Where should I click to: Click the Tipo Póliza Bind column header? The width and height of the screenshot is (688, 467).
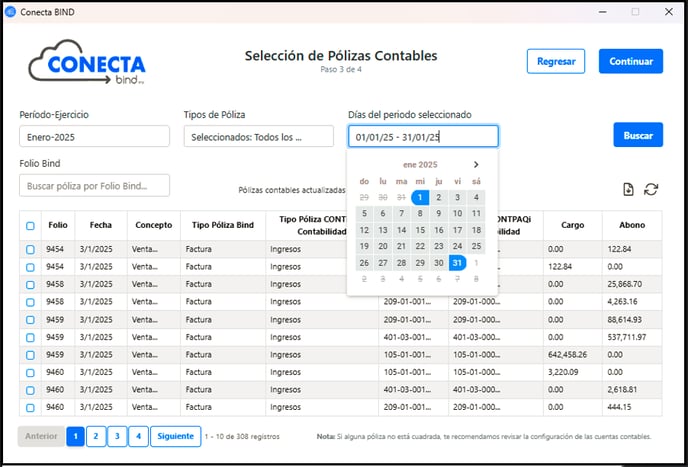click(x=223, y=225)
